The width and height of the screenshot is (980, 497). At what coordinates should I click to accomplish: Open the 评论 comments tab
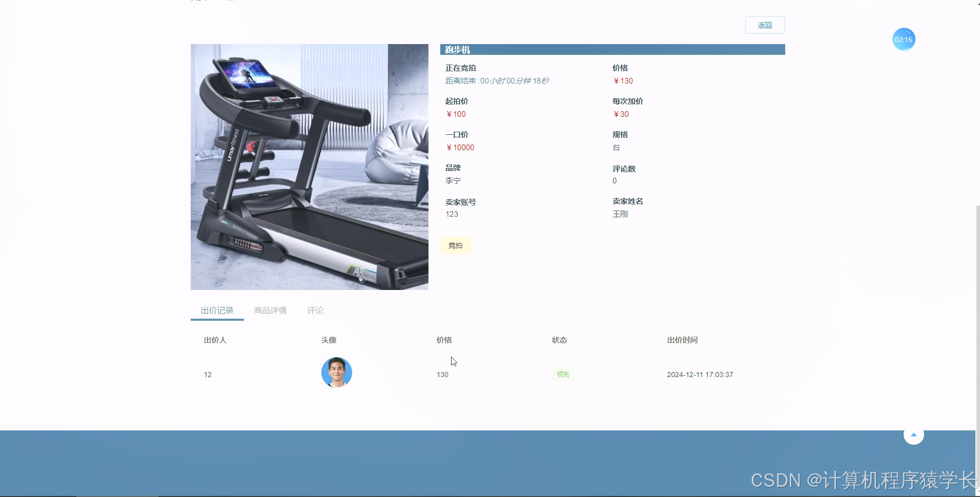(315, 310)
